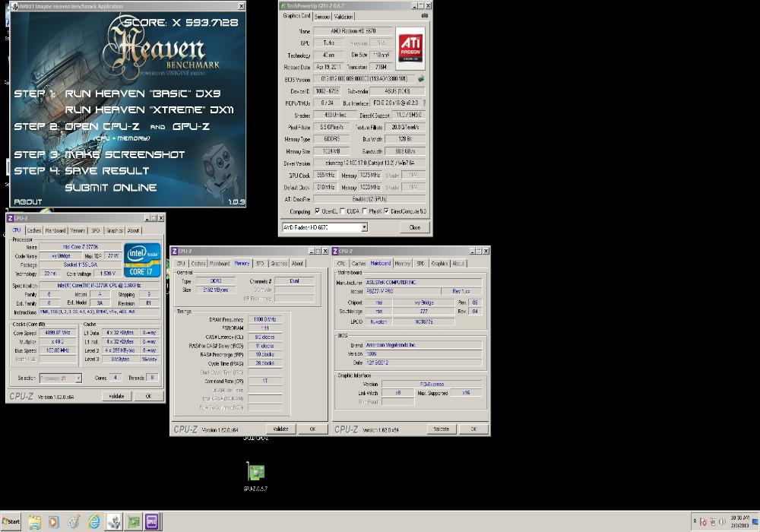Click the GPU-Z screenshot camera icon
Viewport: 760px width, 532px height.
[x=425, y=16]
